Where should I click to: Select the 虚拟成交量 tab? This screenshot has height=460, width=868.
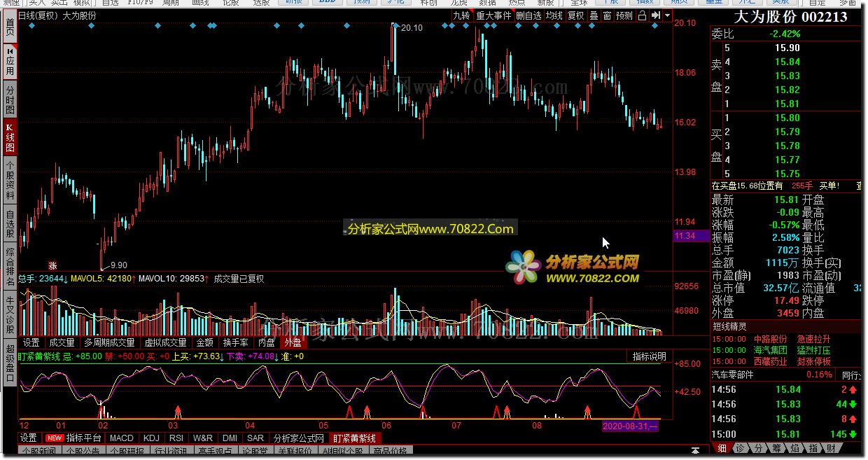coord(166,343)
